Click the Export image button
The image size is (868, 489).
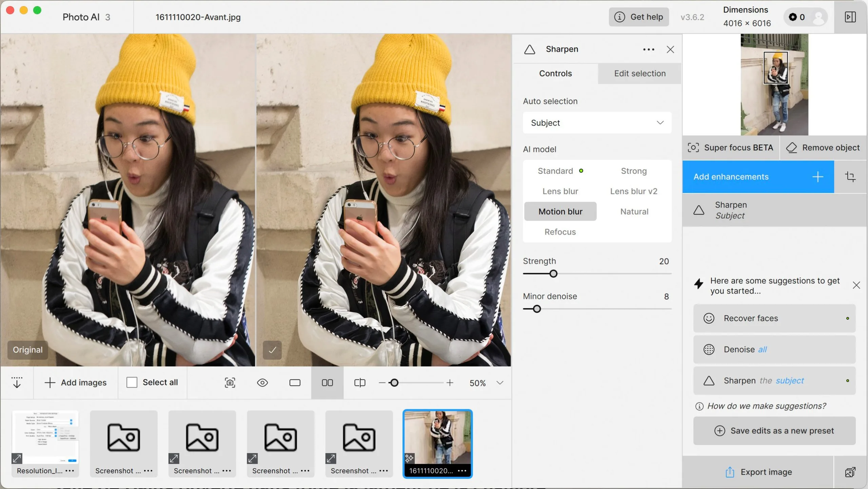(758, 472)
